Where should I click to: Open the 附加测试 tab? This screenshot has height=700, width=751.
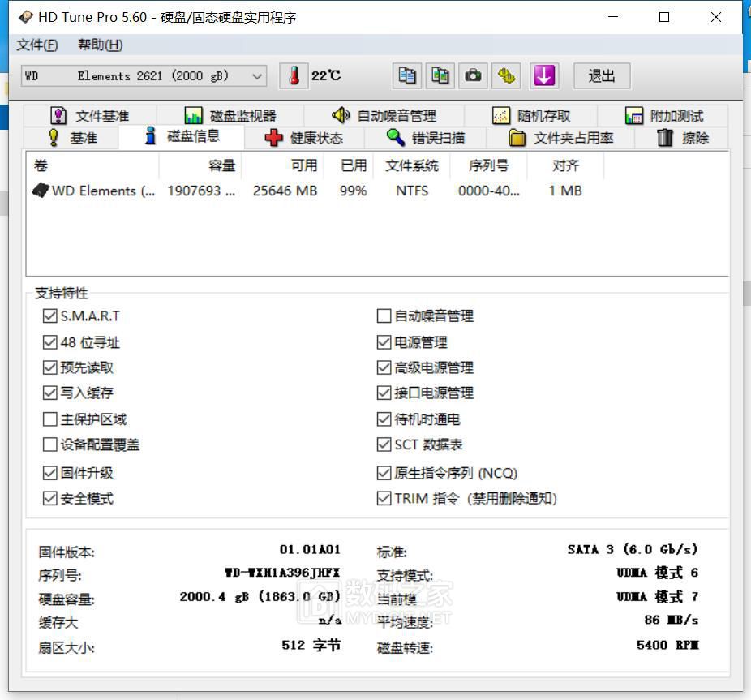(x=663, y=116)
